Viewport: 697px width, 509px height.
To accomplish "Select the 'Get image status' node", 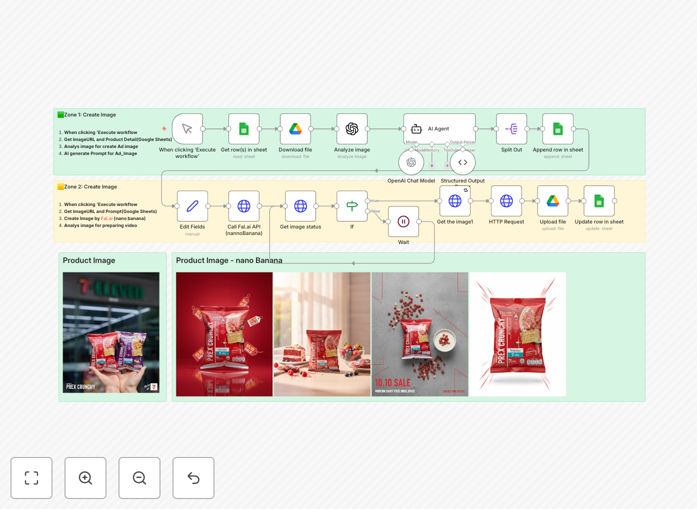I will (x=300, y=206).
